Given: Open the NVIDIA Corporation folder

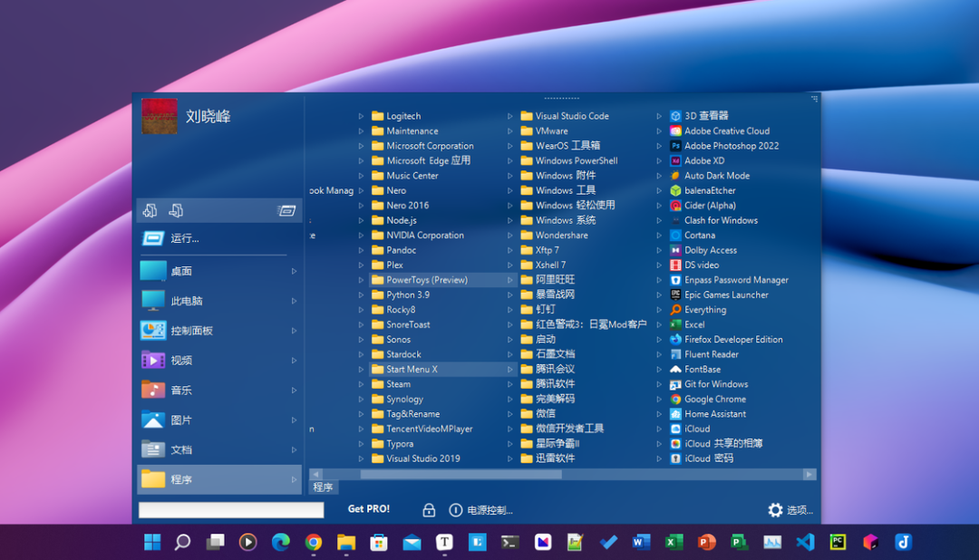Looking at the screenshot, I should pos(418,236).
